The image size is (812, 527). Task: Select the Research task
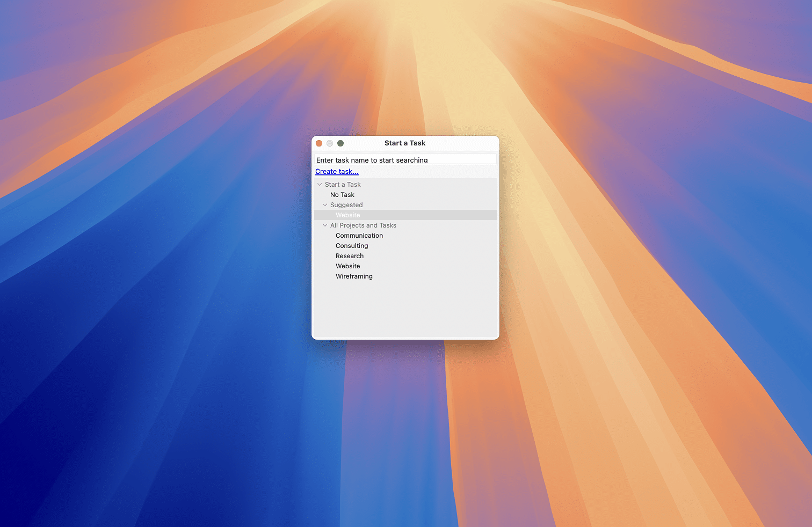(x=405, y=256)
